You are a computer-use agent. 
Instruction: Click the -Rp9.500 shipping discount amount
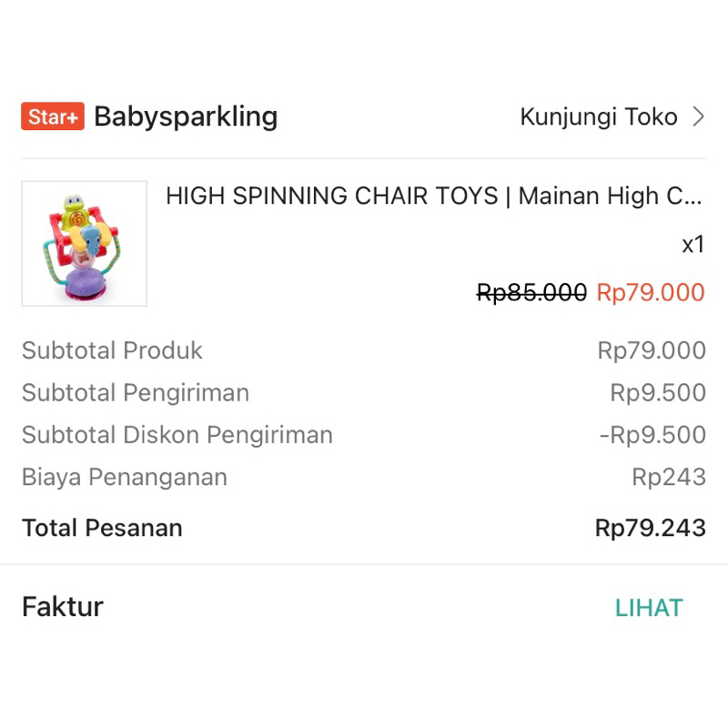pos(652,435)
